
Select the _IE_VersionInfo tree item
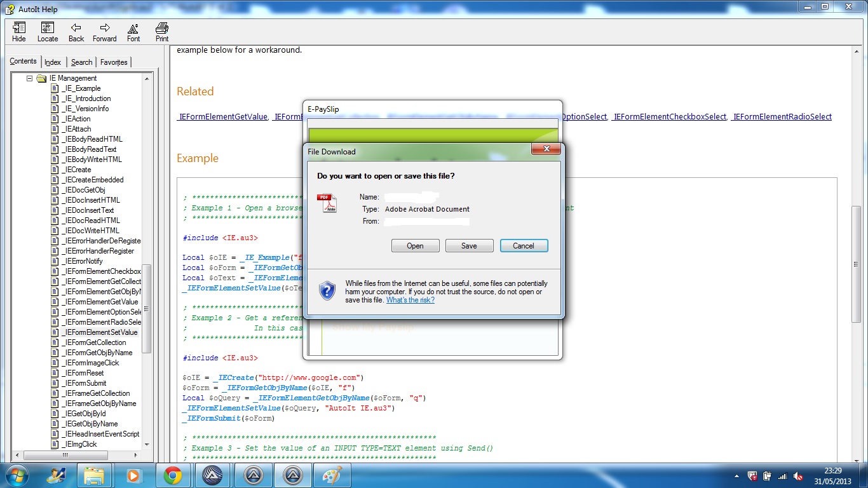(x=85, y=109)
